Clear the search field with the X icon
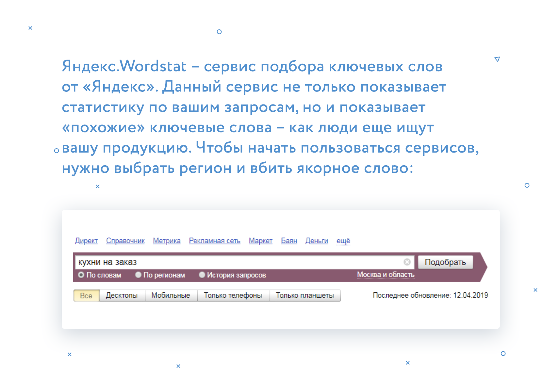The width and height of the screenshot is (560, 392). (x=407, y=262)
